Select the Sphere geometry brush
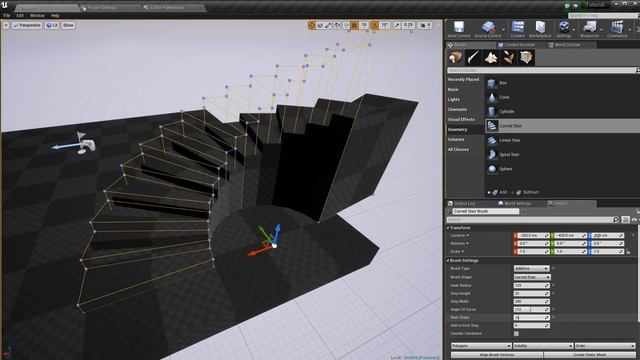This screenshot has height=360, width=640. click(562, 169)
